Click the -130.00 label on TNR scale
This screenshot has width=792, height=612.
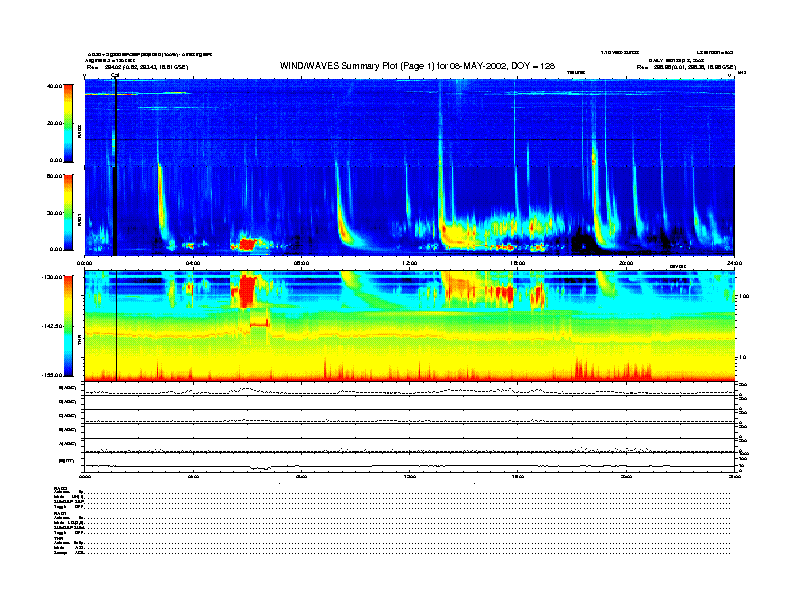52,277
